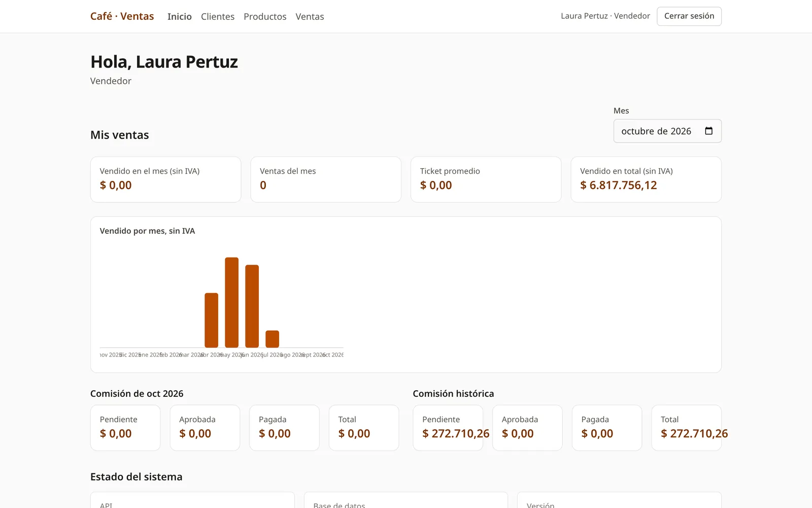Click Total card under Comisión de oct 2026
The height and width of the screenshot is (508, 812).
click(364, 428)
